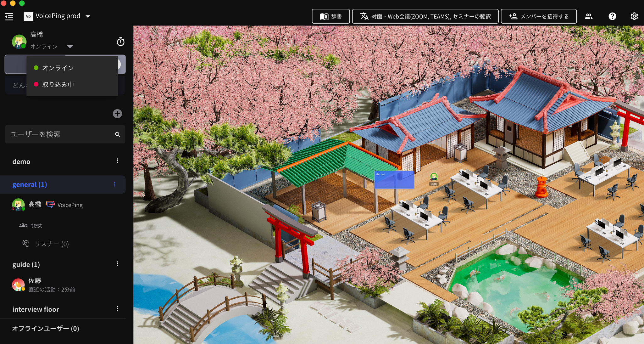
Task: Open the help question mark icon
Action: pyautogui.click(x=612, y=16)
